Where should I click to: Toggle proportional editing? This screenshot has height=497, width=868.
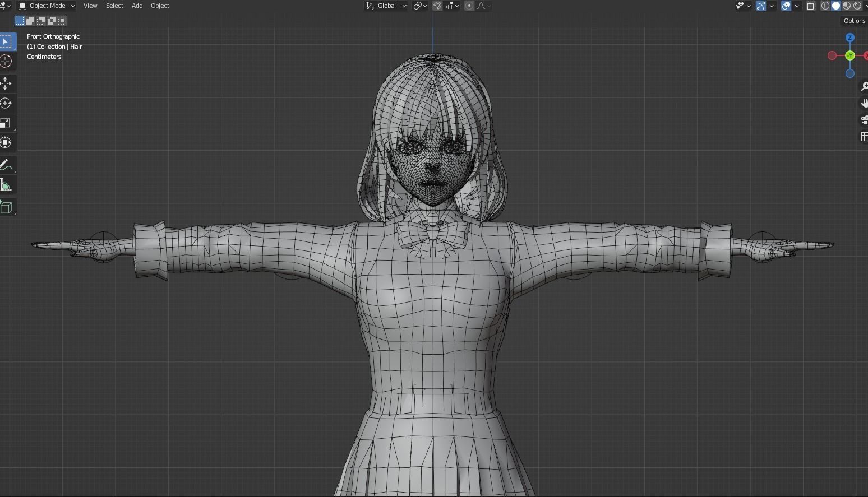[469, 6]
